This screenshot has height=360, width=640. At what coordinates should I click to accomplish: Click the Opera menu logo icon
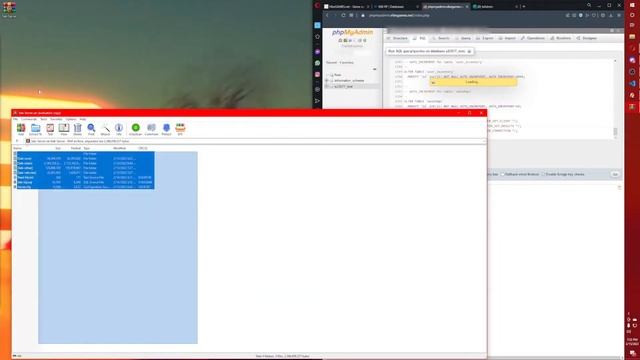pos(318,5)
